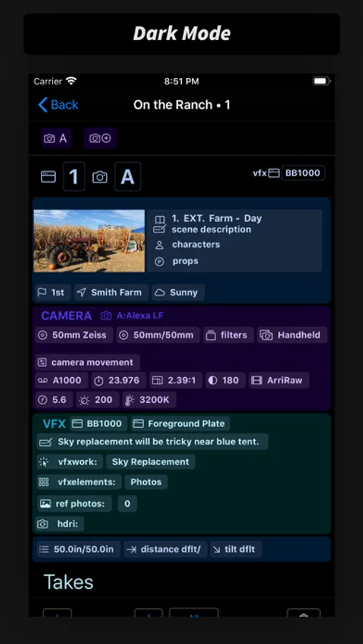Open the camera letter A box
This screenshot has width=363, height=644.
127,177
